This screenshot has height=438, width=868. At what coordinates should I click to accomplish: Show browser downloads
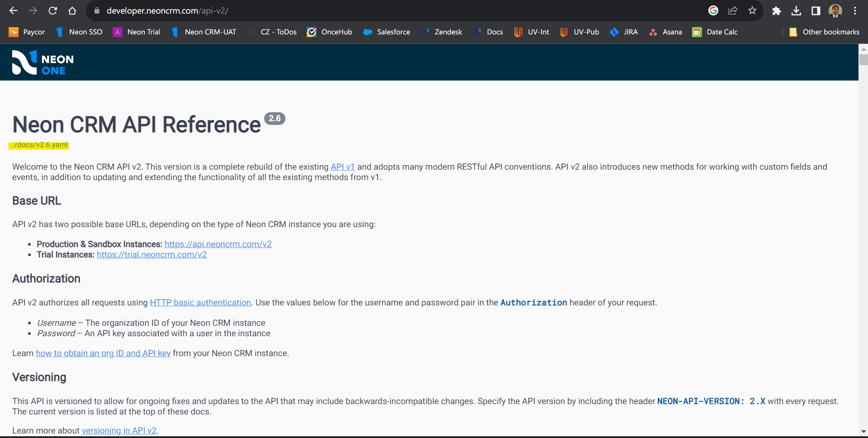797,10
